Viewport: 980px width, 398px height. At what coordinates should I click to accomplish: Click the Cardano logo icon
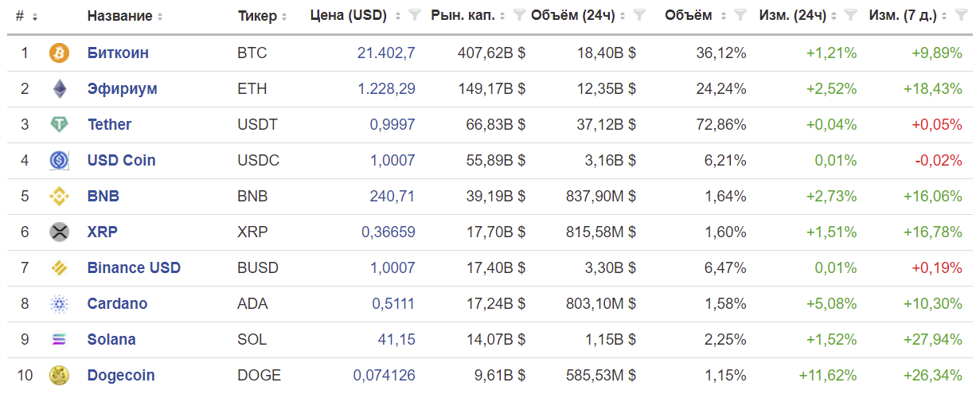[x=60, y=304]
